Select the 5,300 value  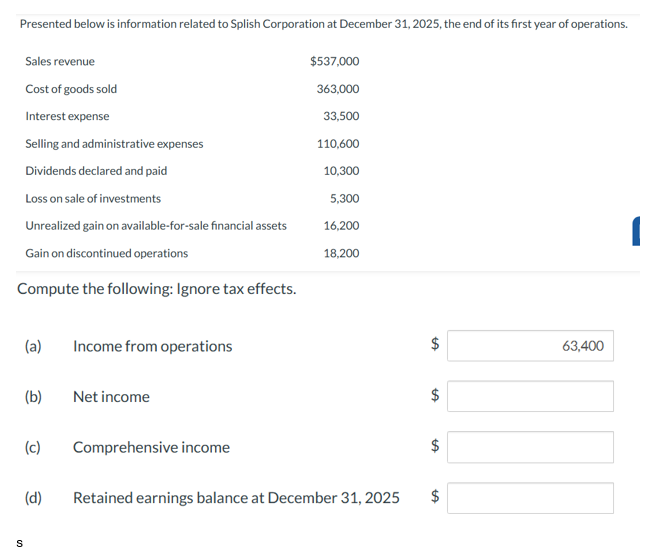coord(344,199)
